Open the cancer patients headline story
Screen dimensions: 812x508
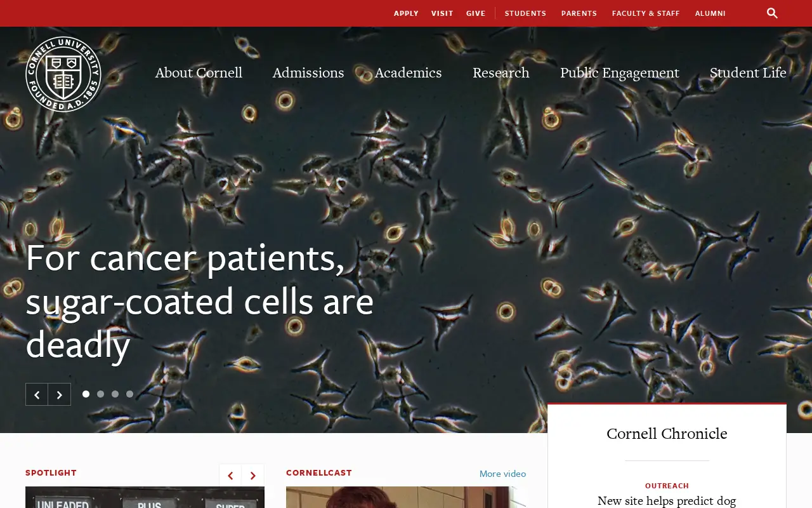click(x=199, y=302)
